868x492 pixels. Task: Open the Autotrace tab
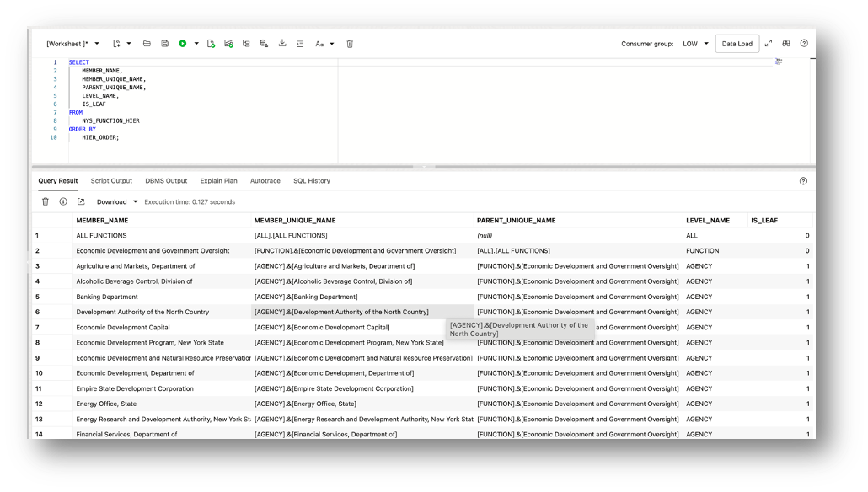265,181
